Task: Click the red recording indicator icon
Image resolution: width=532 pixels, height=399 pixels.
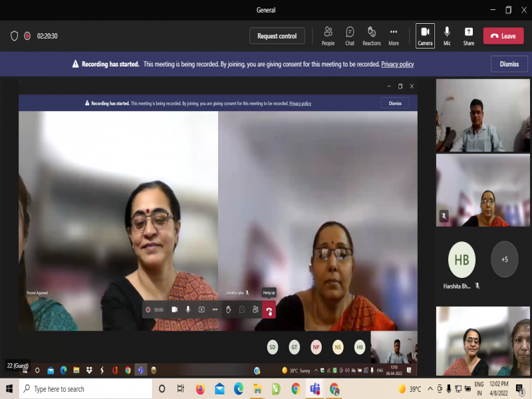Action: (x=27, y=36)
